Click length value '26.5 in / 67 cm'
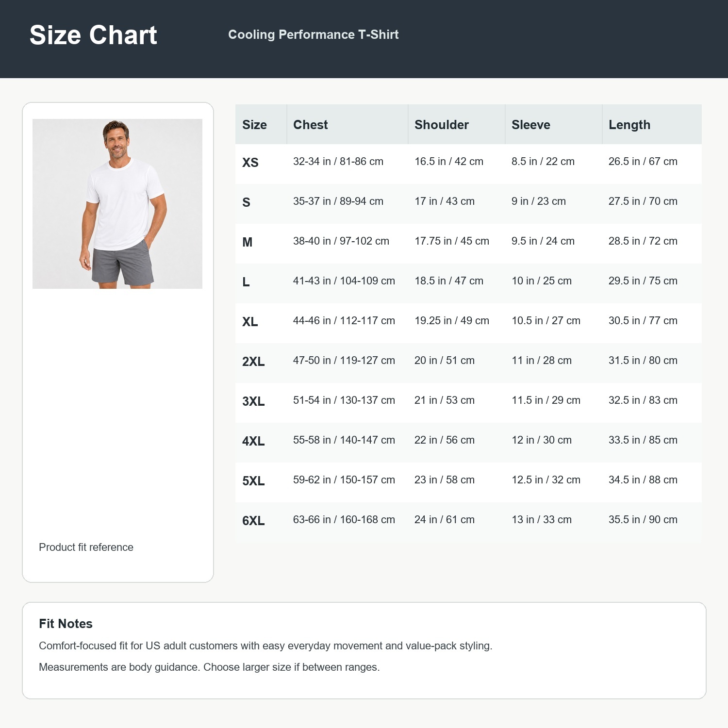Screen dimensions: 728x728 click(x=643, y=162)
